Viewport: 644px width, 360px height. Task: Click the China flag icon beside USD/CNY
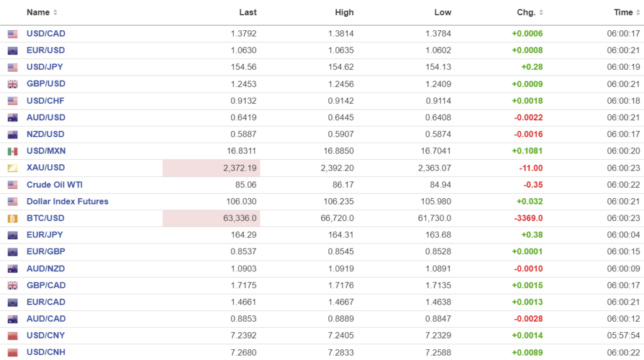[x=13, y=335]
